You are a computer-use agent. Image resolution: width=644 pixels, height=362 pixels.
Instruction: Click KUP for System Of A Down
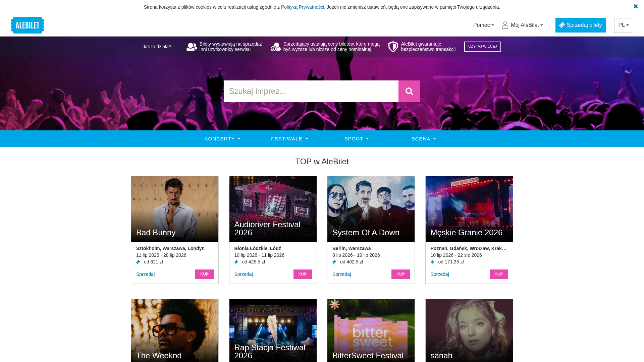coord(400,274)
